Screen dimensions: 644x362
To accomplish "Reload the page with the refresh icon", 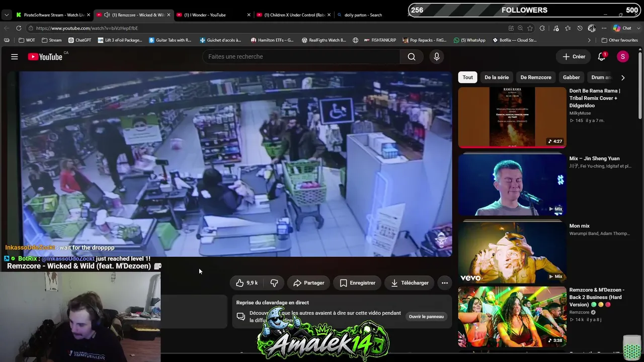I will (19, 28).
